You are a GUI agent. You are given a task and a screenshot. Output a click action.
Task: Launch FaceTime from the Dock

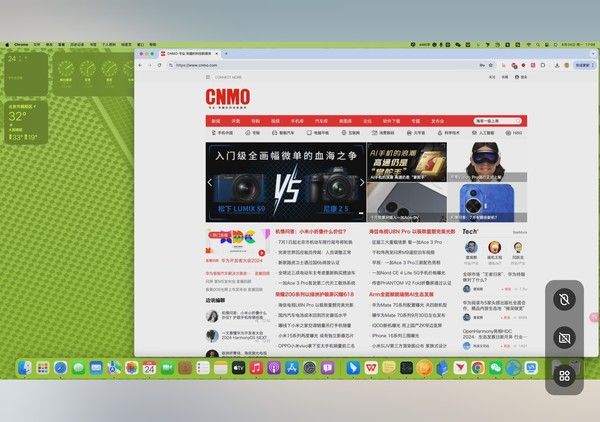click(x=167, y=368)
